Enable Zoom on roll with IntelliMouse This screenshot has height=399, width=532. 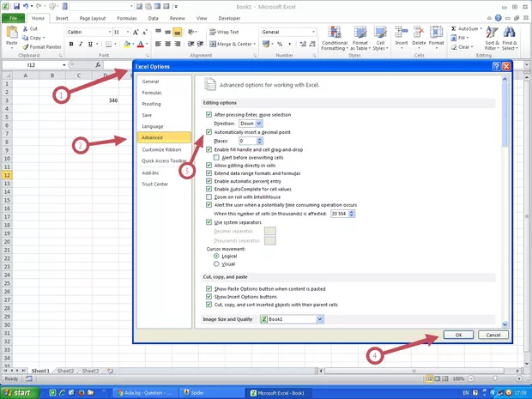coord(209,197)
